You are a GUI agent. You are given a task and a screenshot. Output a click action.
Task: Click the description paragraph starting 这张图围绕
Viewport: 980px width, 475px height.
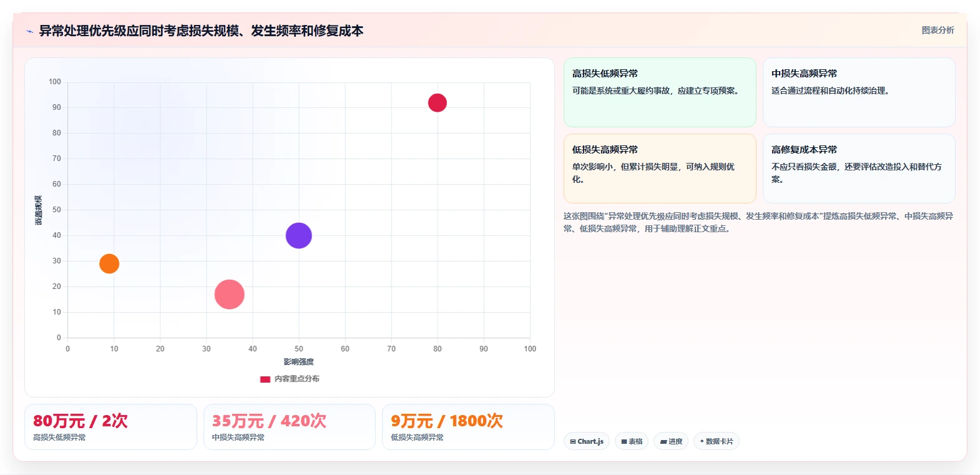tap(758, 222)
